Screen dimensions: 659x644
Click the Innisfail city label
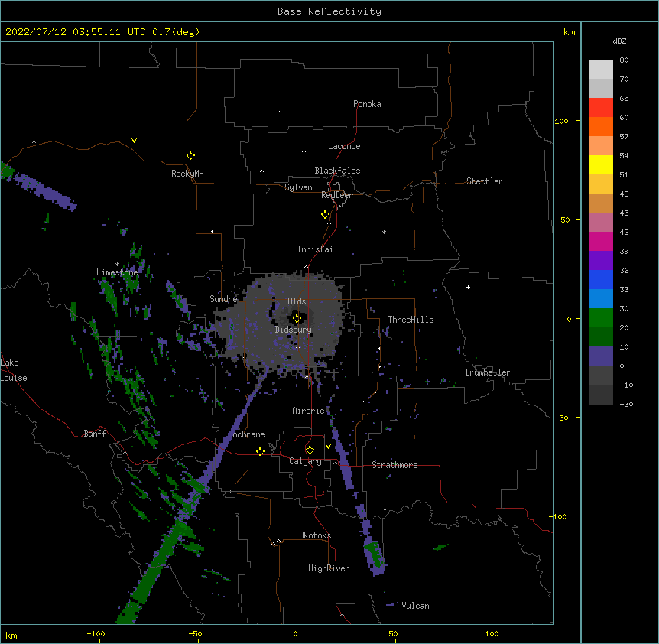pos(317,249)
